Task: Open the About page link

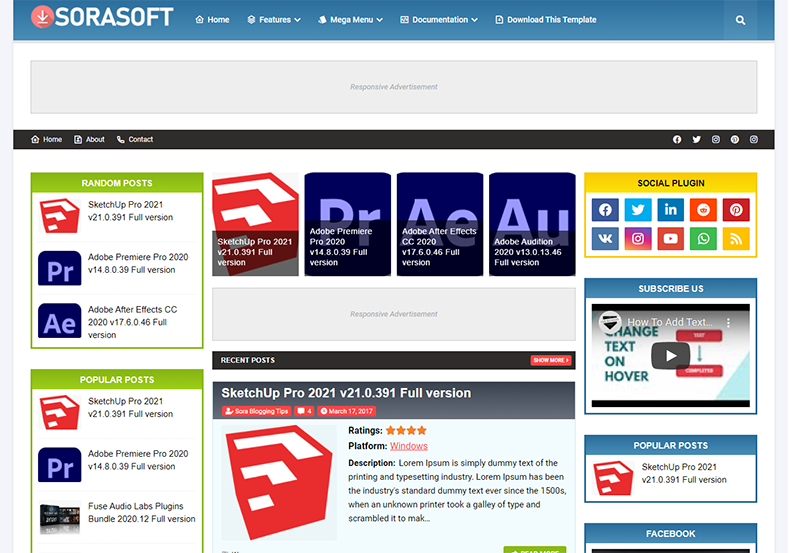Action: click(89, 139)
